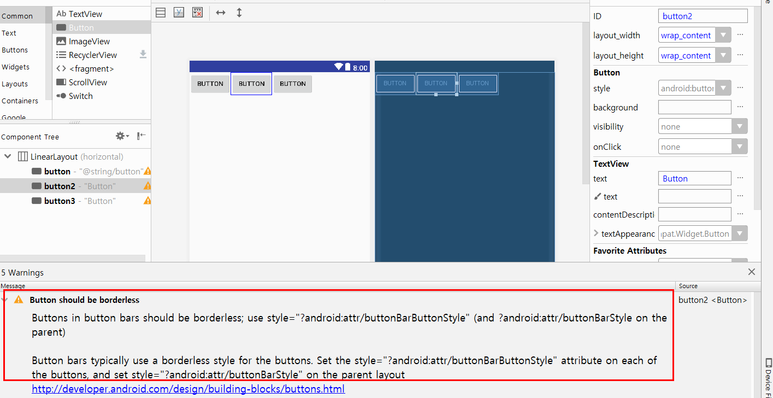773x398 pixels.
Task: Click the warning icon beside button2
Action: click(147, 186)
